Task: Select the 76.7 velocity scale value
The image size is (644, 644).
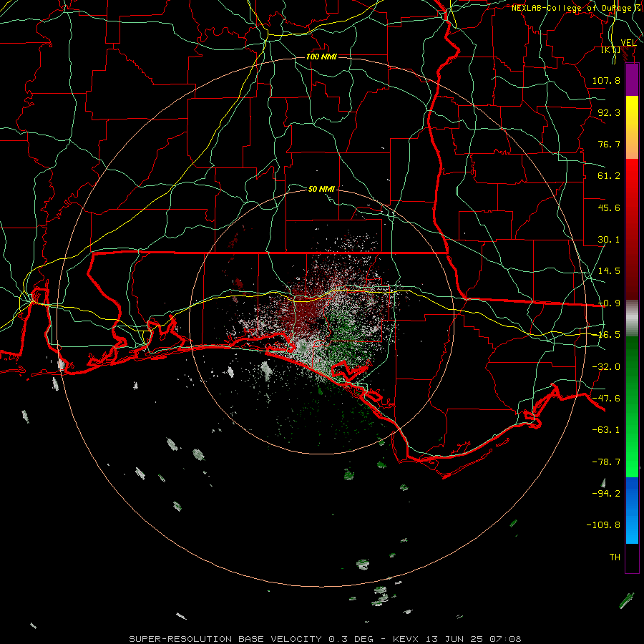Action: pos(609,144)
